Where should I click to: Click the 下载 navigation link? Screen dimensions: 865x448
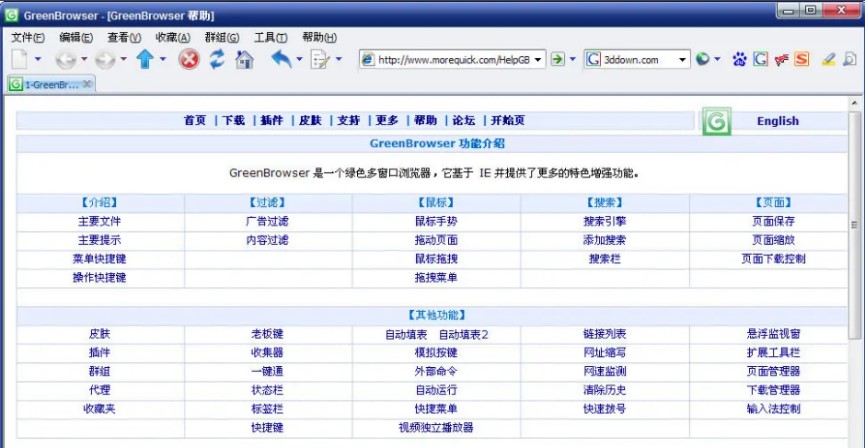click(x=233, y=121)
